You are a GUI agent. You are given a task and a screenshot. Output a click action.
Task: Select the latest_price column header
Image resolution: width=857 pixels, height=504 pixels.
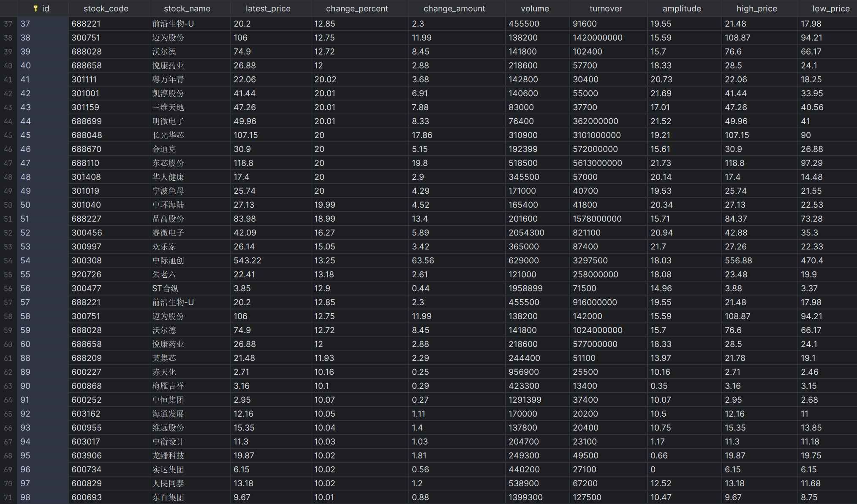(268, 8)
